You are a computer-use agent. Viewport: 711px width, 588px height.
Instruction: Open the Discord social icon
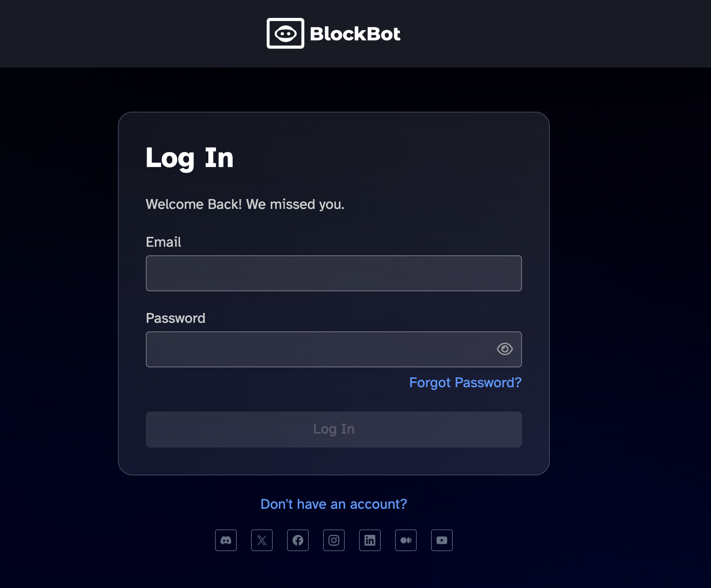225,540
